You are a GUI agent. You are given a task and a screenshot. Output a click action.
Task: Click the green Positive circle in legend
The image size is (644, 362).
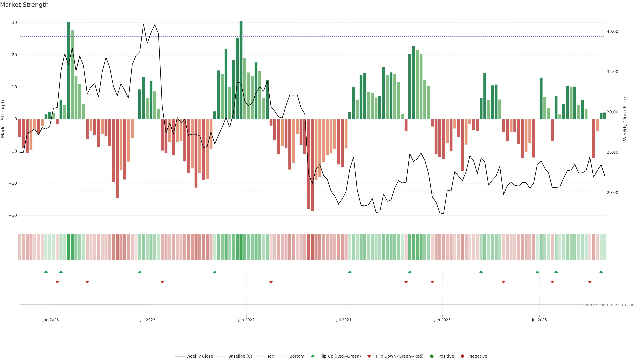(x=432, y=356)
